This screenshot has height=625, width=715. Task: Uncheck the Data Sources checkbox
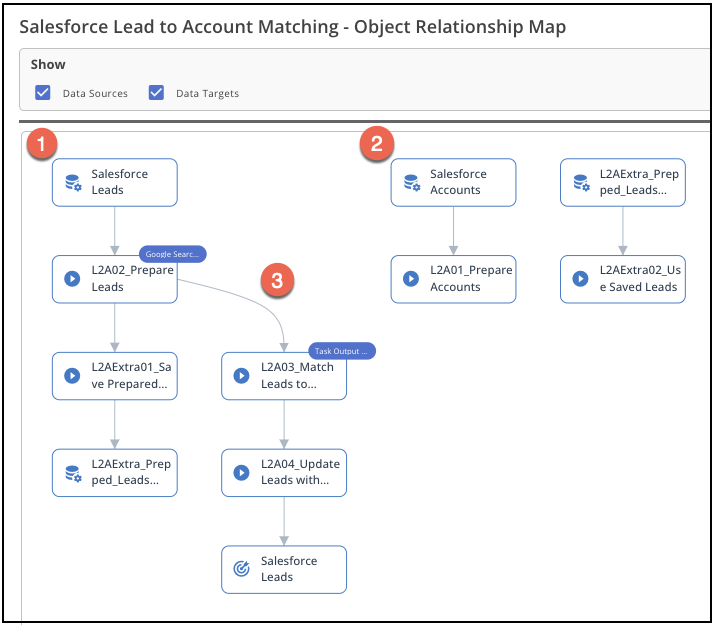pos(42,93)
